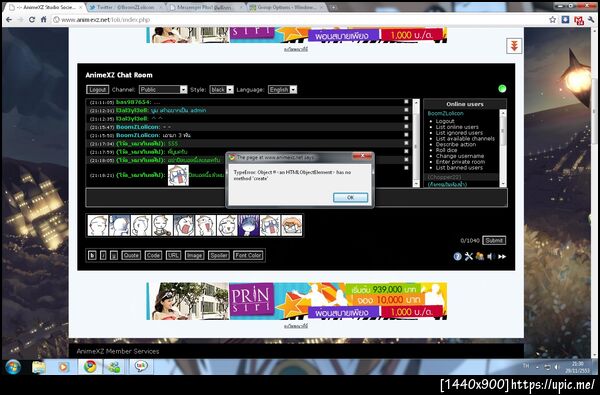Viewport: 600px width, 395px height.
Task: Insert the purple-background emoticon
Action: [248, 225]
